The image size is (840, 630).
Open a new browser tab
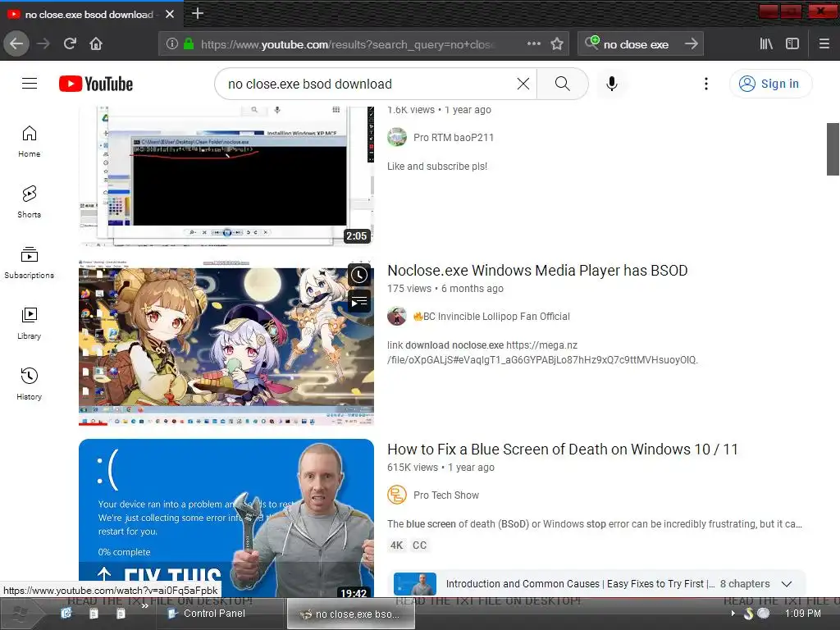[x=198, y=13]
